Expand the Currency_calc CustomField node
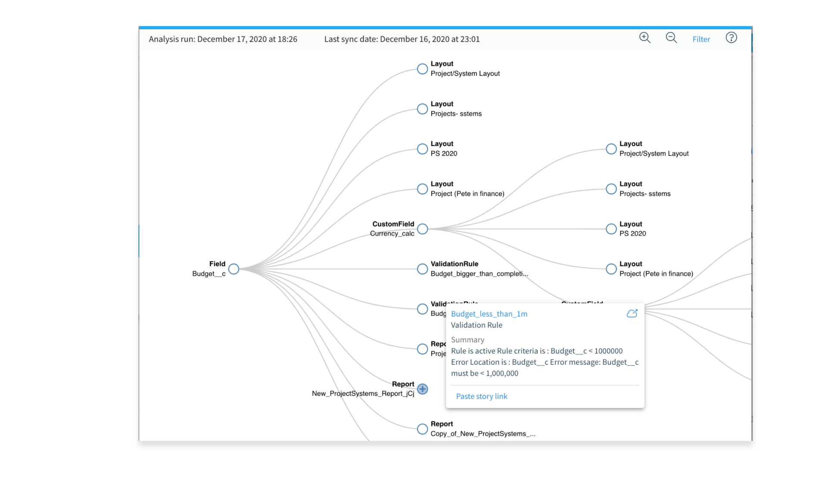This screenshot has height=504, width=828. tap(423, 229)
